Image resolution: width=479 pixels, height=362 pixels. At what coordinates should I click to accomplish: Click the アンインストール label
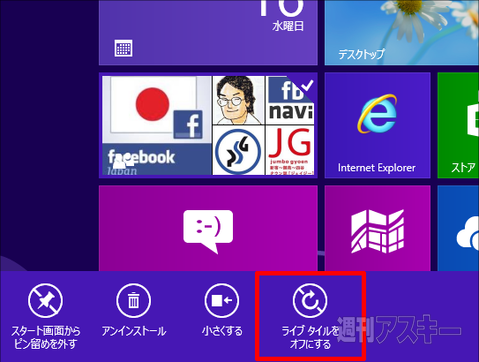[134, 331]
